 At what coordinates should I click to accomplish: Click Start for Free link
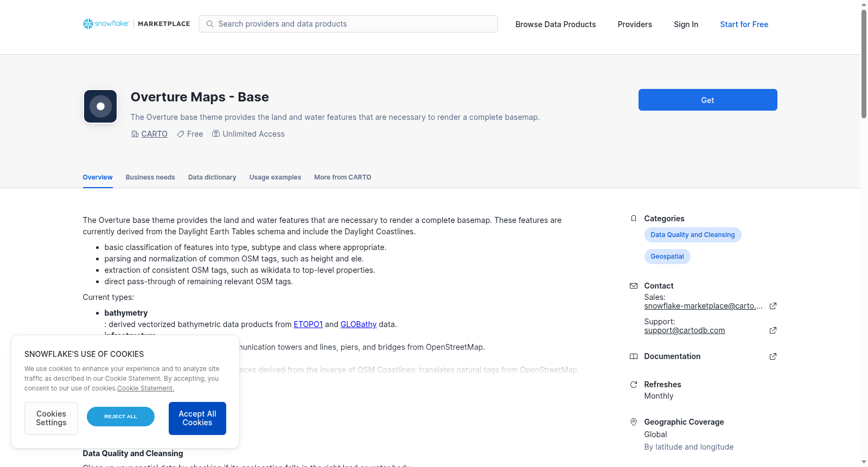(x=744, y=24)
